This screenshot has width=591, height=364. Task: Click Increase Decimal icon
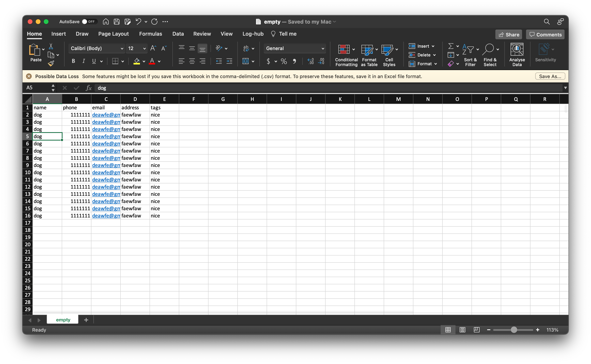(311, 61)
